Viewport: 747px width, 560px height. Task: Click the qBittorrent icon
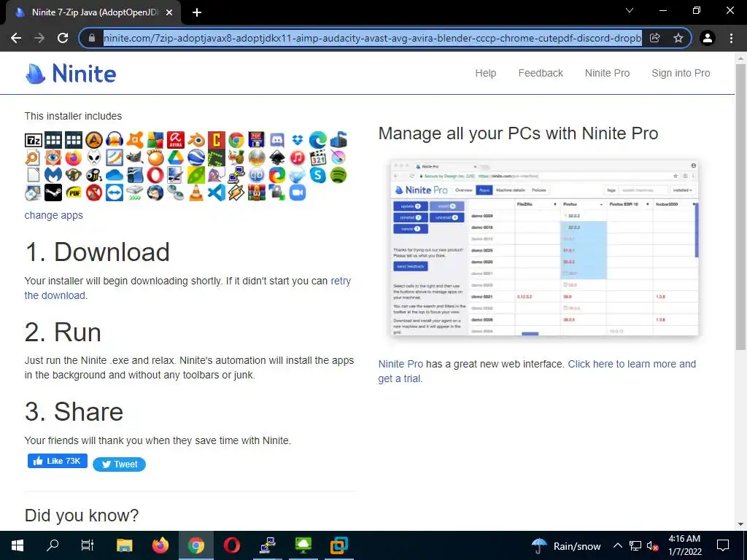(257, 175)
